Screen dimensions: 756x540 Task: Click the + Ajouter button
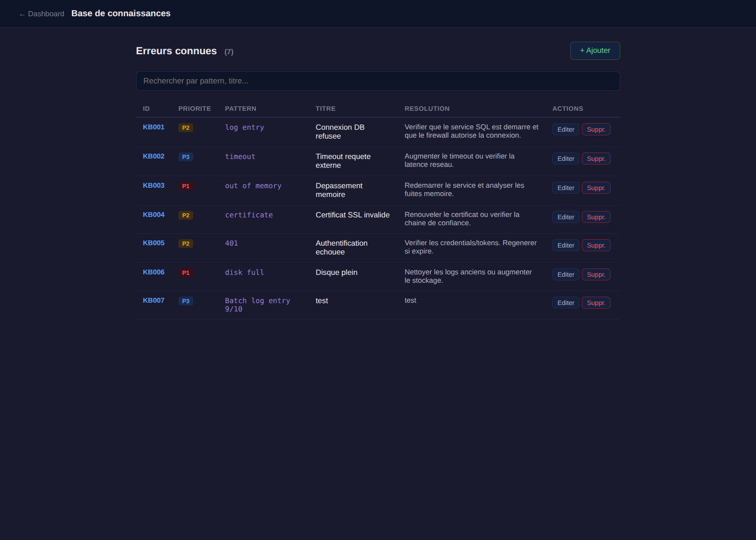coord(595,51)
